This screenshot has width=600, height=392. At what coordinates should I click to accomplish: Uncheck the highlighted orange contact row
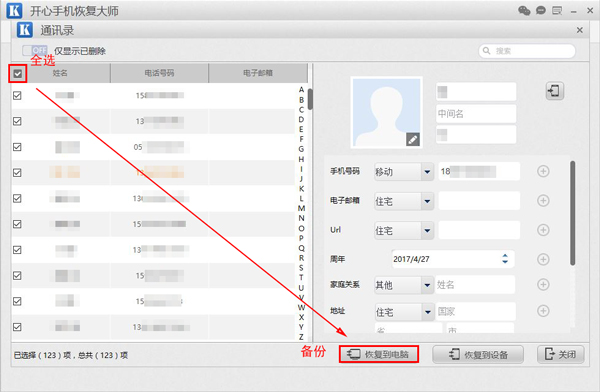click(17, 173)
